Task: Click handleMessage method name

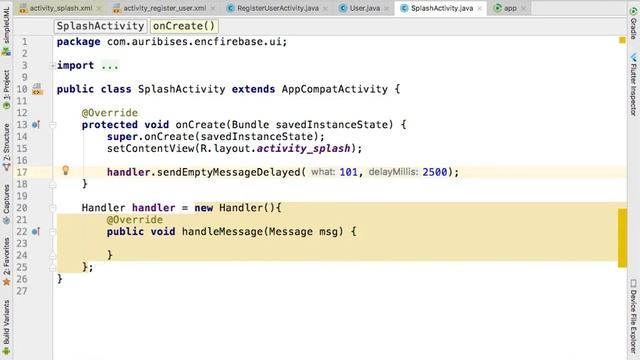Action: pyautogui.click(x=222, y=232)
